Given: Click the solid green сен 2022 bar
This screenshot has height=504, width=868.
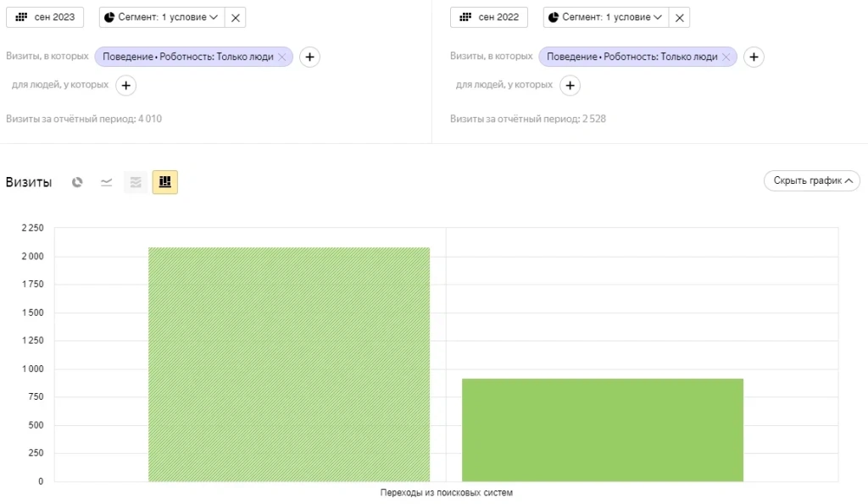Looking at the screenshot, I should pos(602,429).
